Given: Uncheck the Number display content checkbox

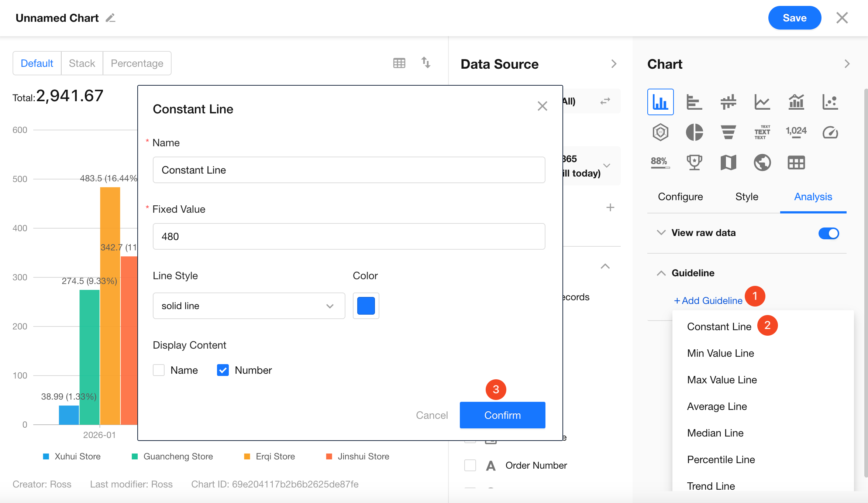Looking at the screenshot, I should pos(223,370).
